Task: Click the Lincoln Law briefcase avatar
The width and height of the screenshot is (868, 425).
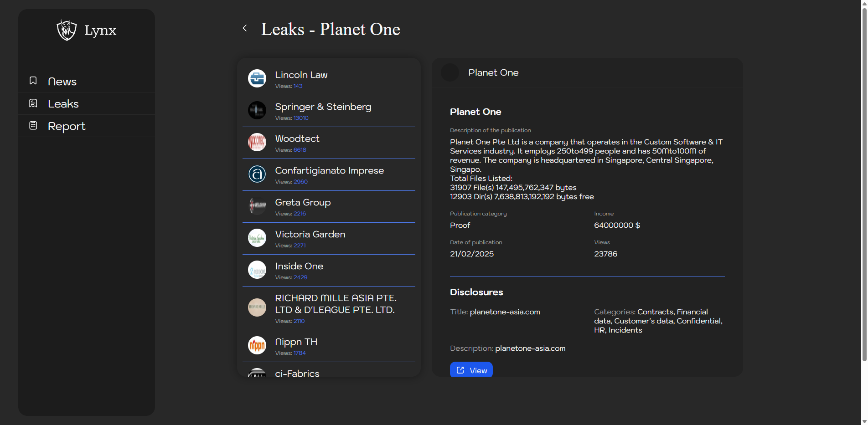Action: (x=257, y=78)
